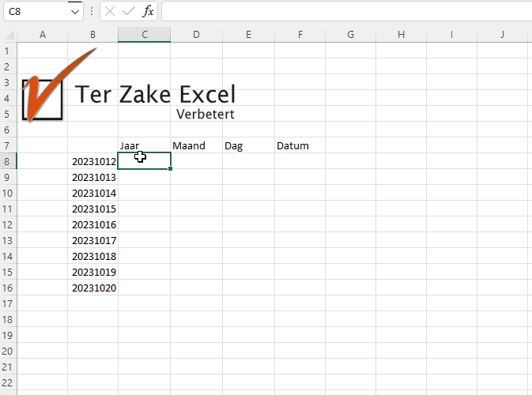532x395 pixels.
Task: Click the 'Verbetert' subtitle text
Action: 206,115
